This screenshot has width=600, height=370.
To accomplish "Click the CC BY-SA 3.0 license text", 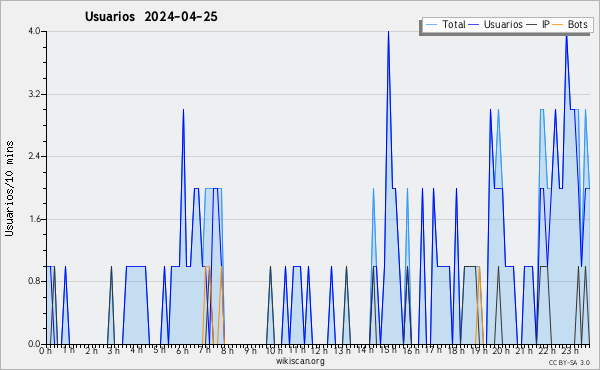I will point(569,362).
